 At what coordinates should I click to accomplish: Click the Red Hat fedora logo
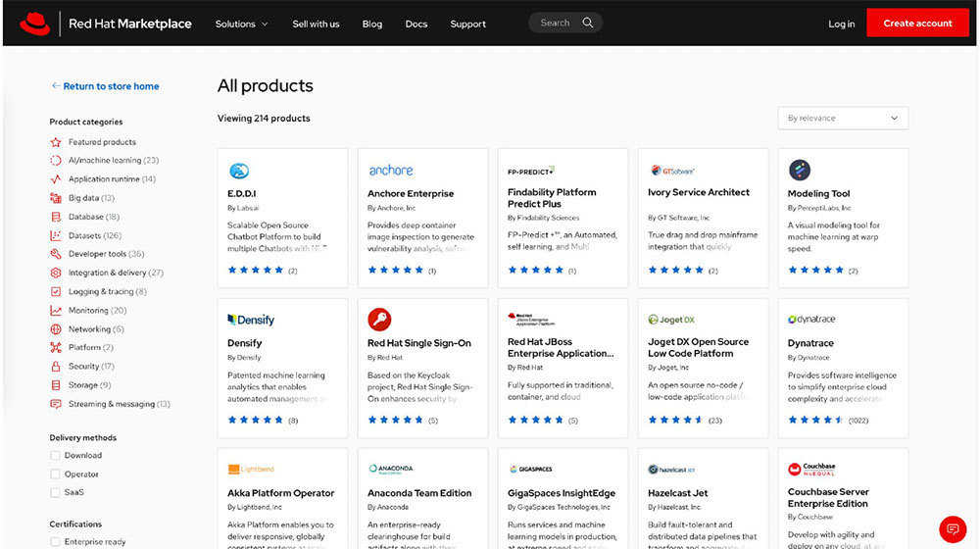[35, 23]
